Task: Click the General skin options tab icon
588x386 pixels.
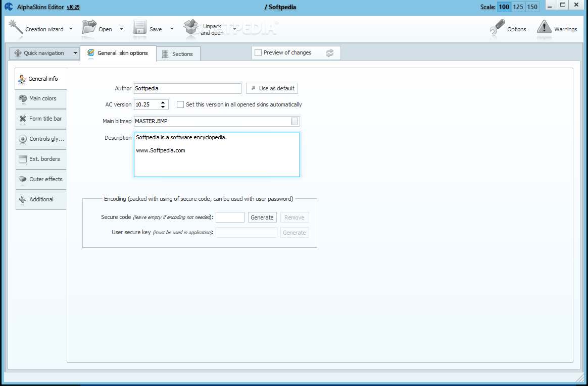Action: [x=90, y=53]
